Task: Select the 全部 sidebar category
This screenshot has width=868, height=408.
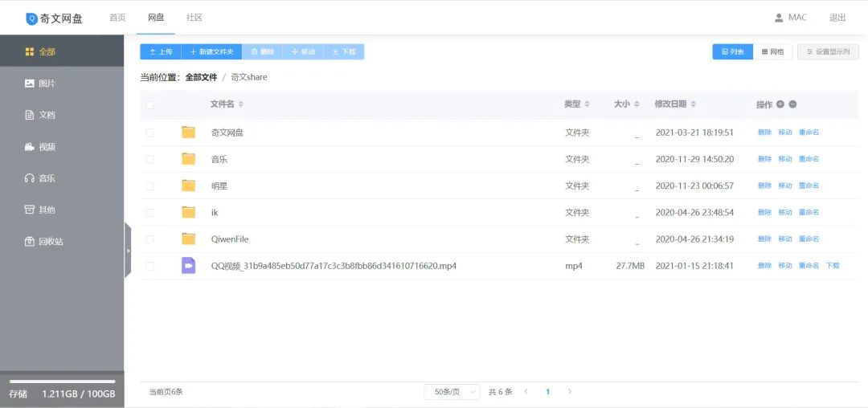Action: 62,51
